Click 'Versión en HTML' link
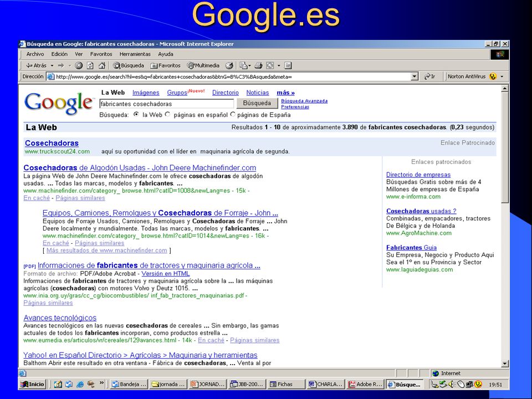This screenshot has width=532, height=399. tap(166, 273)
